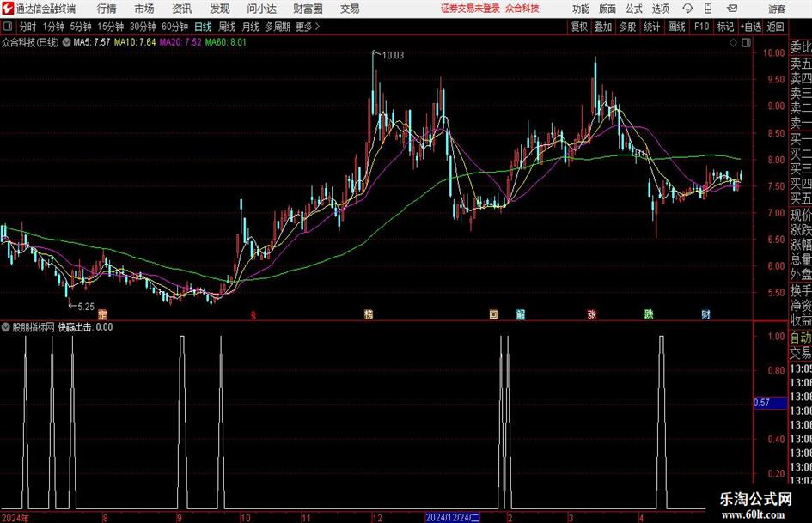Click the red 众合科技 stock name in title bar

point(522,9)
